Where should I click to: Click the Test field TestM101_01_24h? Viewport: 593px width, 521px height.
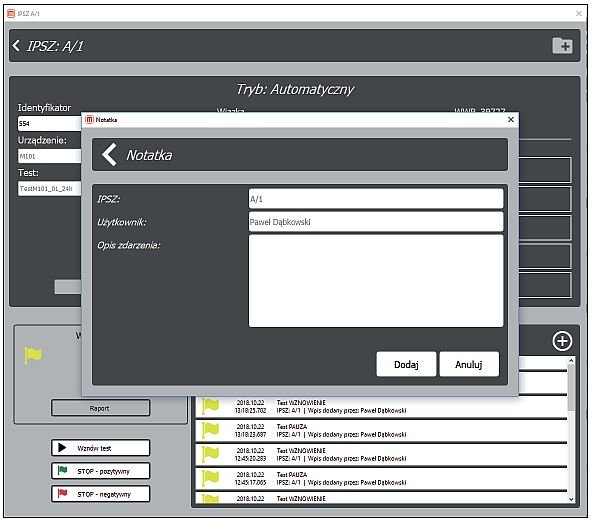click(x=50, y=189)
